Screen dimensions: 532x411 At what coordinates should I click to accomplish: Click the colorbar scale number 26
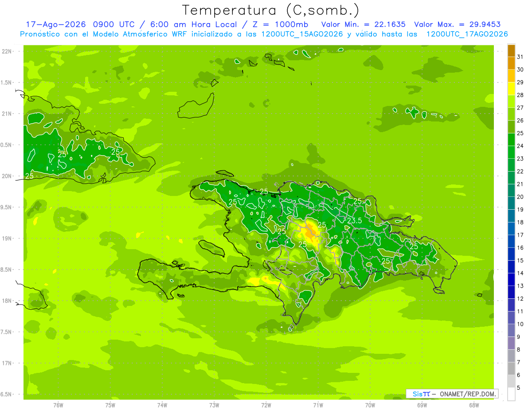(520, 121)
